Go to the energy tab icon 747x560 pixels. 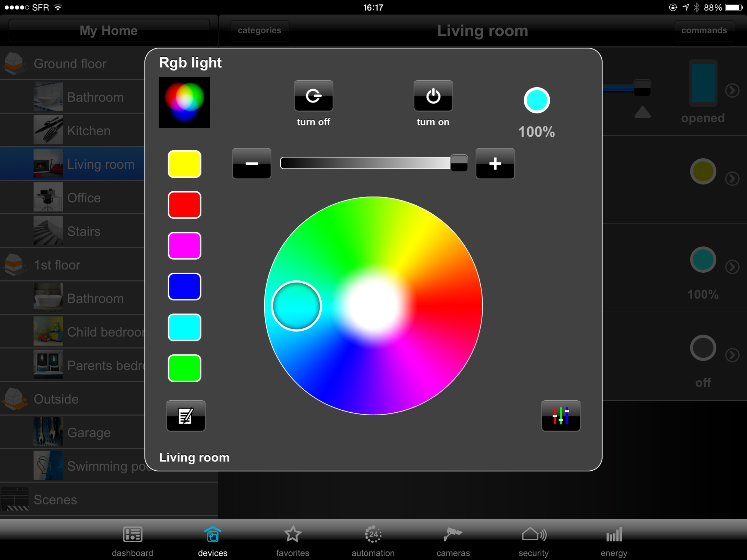pos(614,534)
